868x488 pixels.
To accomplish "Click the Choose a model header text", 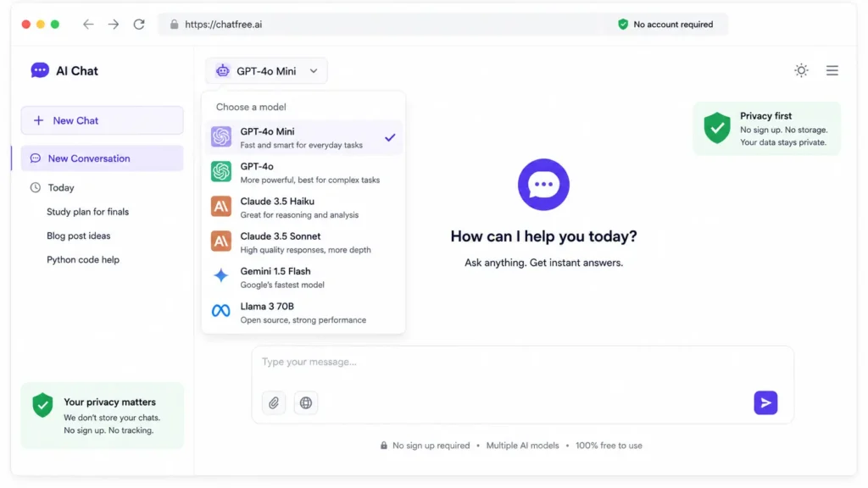I will pyautogui.click(x=251, y=107).
